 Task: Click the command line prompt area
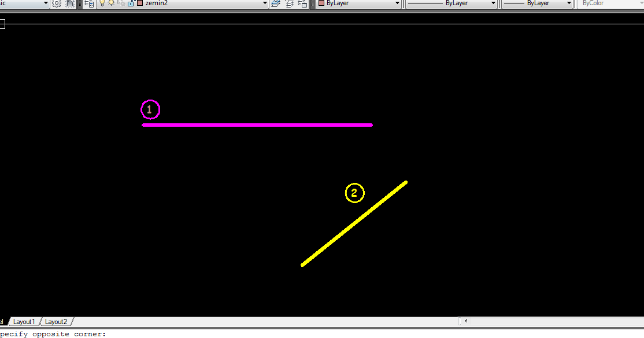click(322, 334)
